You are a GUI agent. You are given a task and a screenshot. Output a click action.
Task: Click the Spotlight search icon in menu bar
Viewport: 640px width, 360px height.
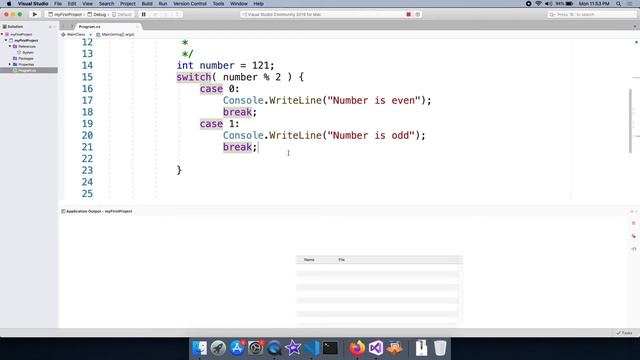[618, 4]
